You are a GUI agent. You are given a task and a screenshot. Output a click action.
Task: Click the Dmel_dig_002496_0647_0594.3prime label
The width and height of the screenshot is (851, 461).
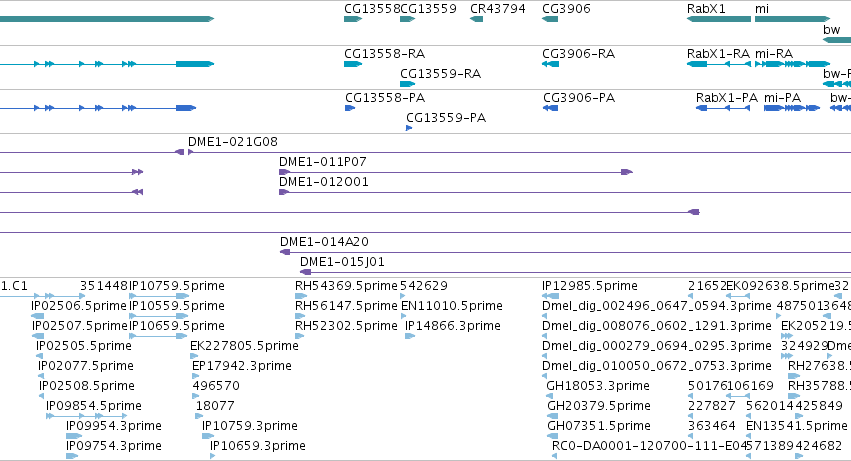[x=657, y=306]
